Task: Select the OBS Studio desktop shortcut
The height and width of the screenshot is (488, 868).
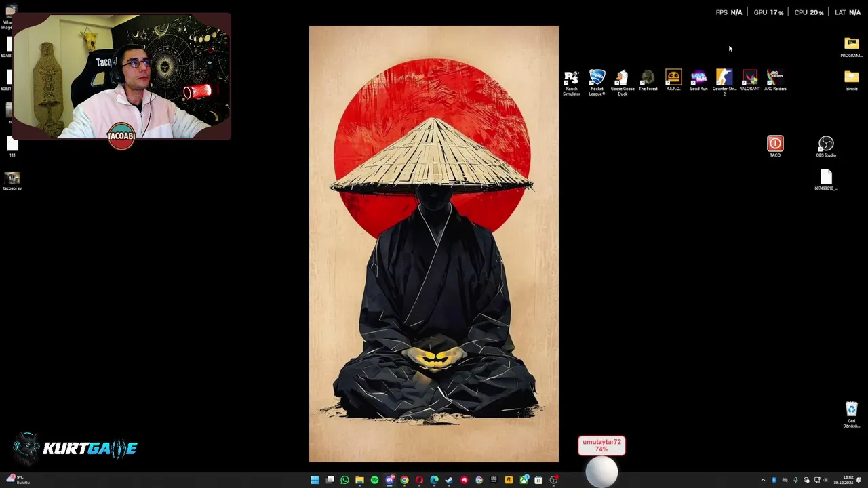Action: coord(826,146)
